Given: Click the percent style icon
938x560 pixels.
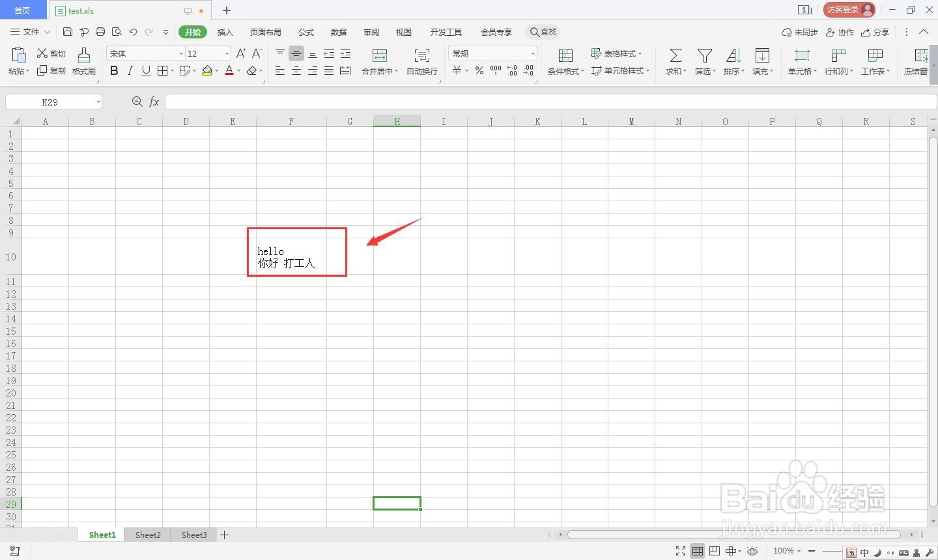Looking at the screenshot, I should click(x=479, y=70).
